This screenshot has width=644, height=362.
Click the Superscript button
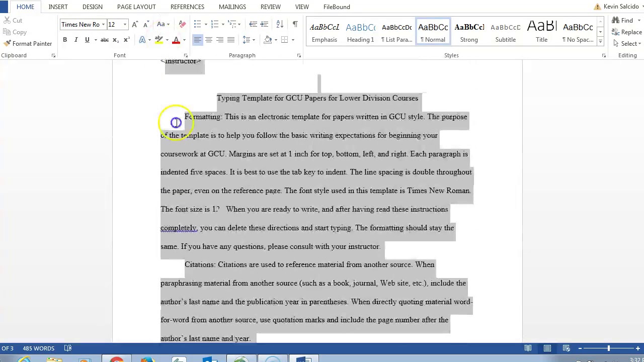tap(126, 40)
